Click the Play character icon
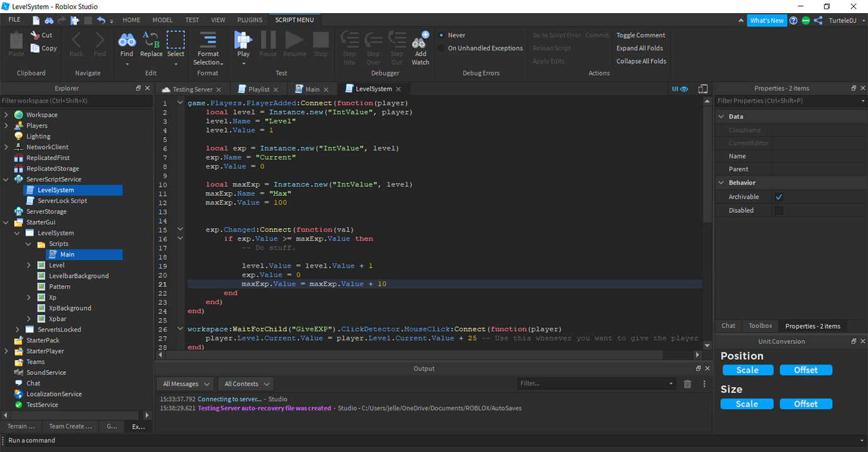Image resolution: width=868 pixels, height=452 pixels. pyautogui.click(x=243, y=40)
